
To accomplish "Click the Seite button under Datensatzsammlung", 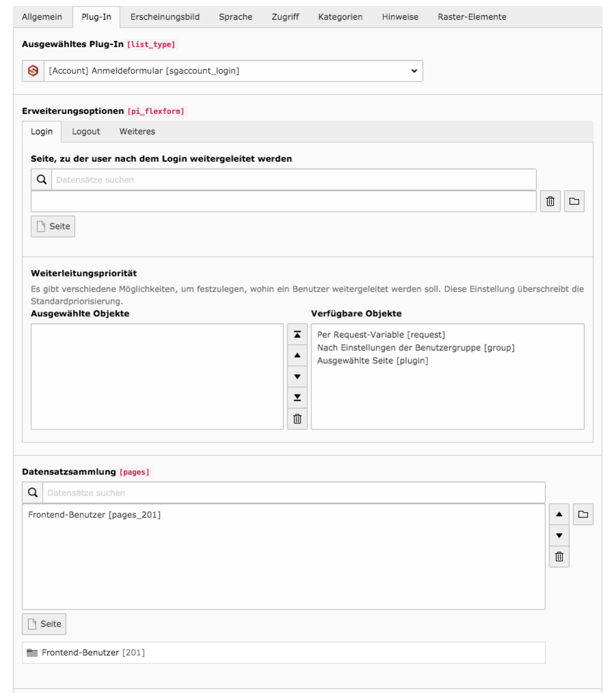I will click(x=44, y=623).
